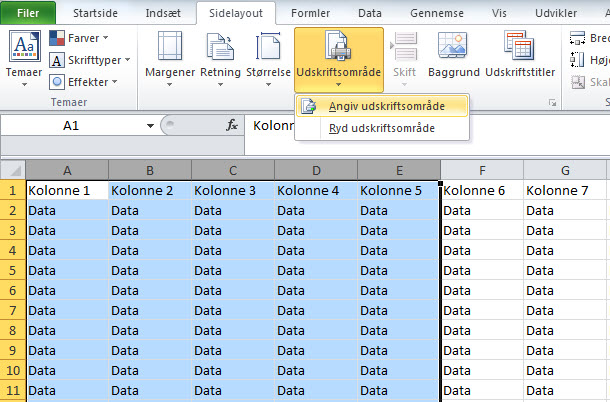Viewport: 610px width, 402px height.
Task: Select column F header
Action: click(482, 170)
